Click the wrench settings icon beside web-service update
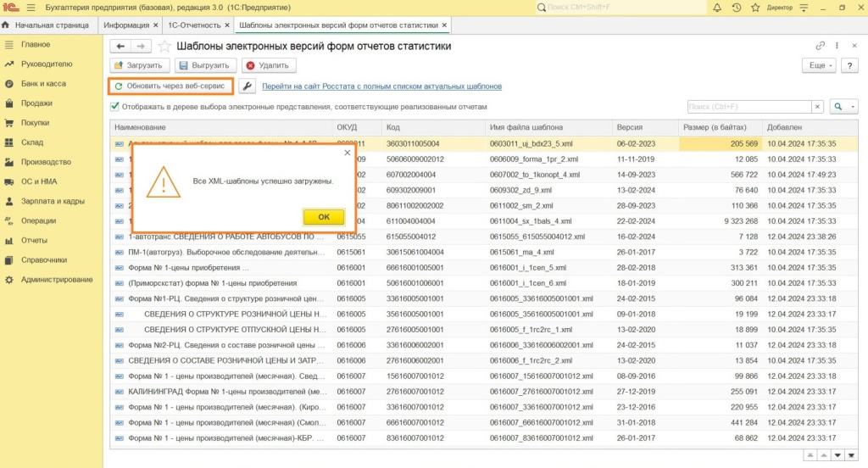Screen dimensions: 868x468 [247, 86]
